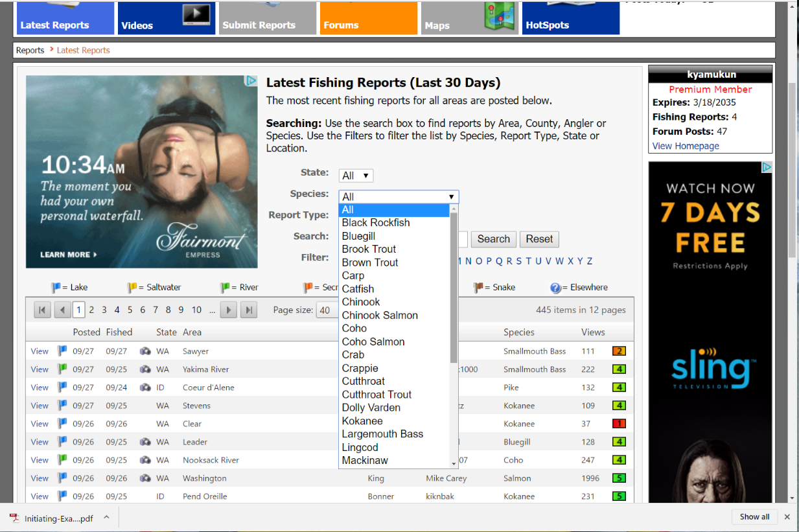Click the red rating badge in the Clear row

[x=619, y=424]
